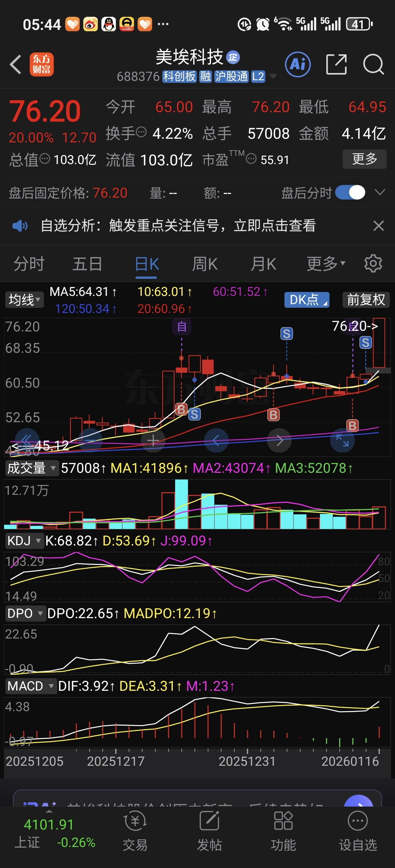Tap the DIF:3.92 MACD value
The width and height of the screenshot is (395, 868).
(87, 686)
